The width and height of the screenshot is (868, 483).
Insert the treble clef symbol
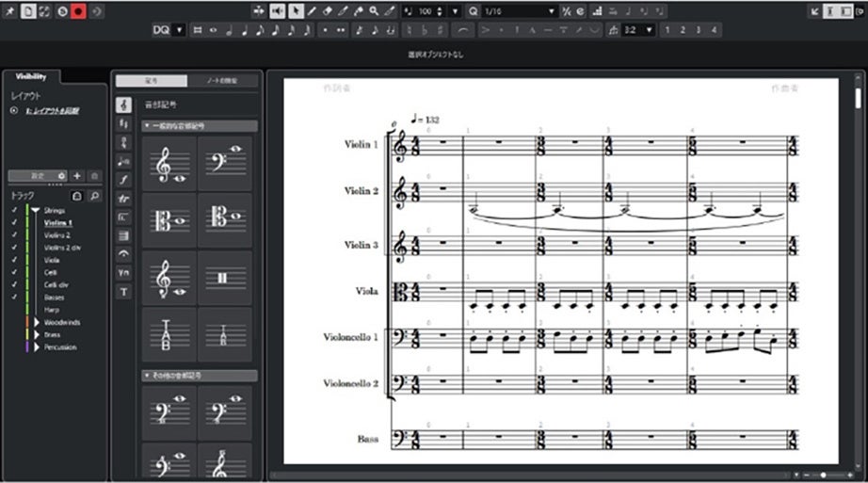click(x=169, y=164)
